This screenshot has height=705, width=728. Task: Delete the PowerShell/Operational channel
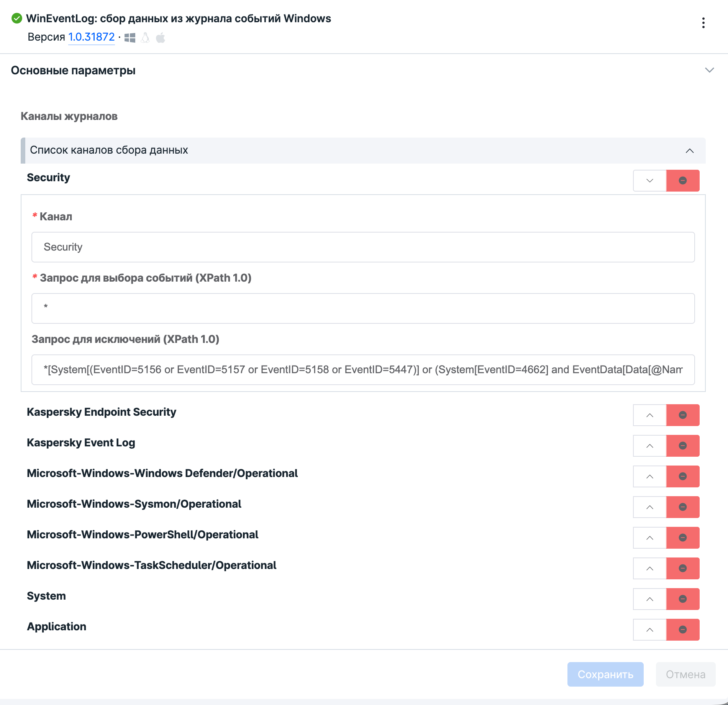pyautogui.click(x=683, y=538)
